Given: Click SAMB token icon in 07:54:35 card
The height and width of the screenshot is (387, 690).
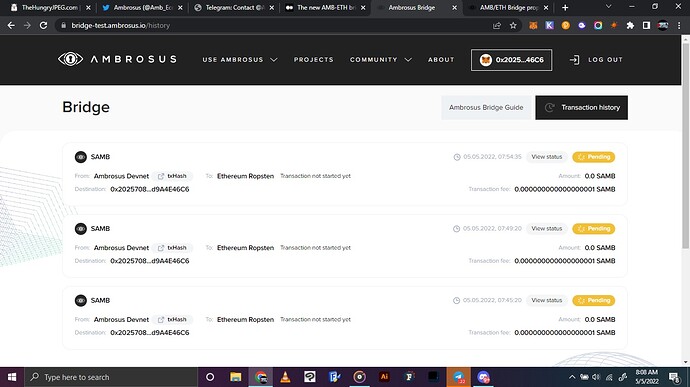Looking at the screenshot, I should (81, 157).
